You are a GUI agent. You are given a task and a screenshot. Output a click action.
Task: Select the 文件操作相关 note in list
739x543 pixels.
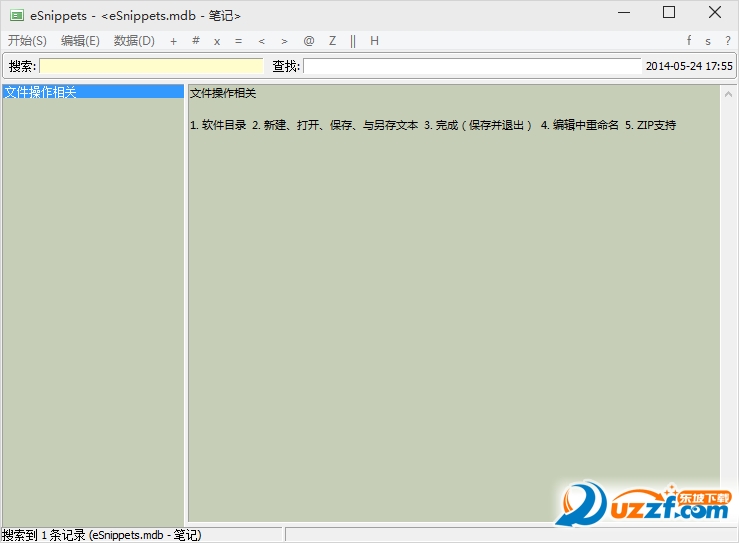click(93, 92)
